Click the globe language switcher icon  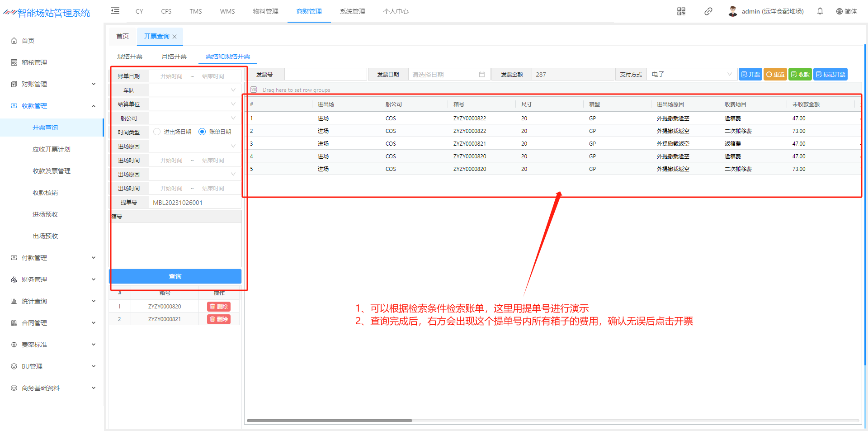pyautogui.click(x=839, y=11)
